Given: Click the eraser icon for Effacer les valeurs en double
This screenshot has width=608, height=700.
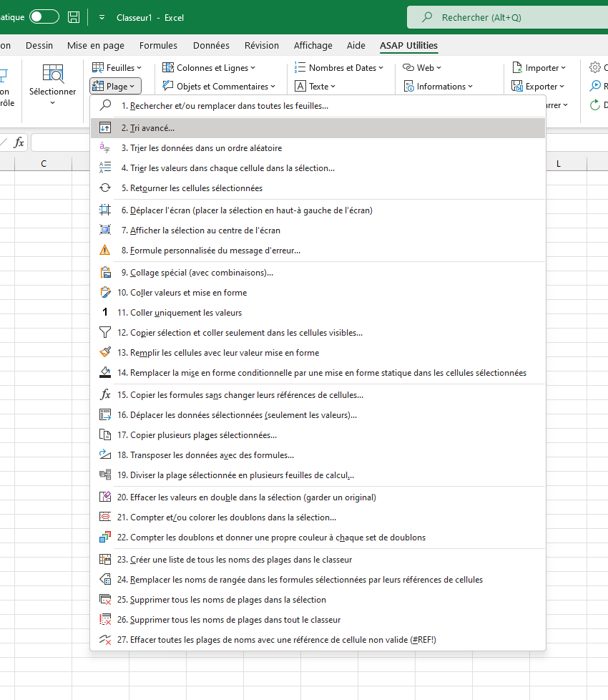Looking at the screenshot, I should (x=105, y=497).
